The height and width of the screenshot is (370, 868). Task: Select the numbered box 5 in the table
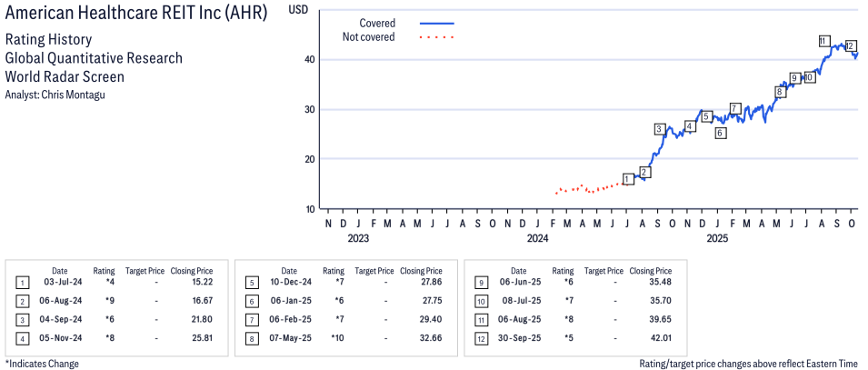tap(252, 283)
